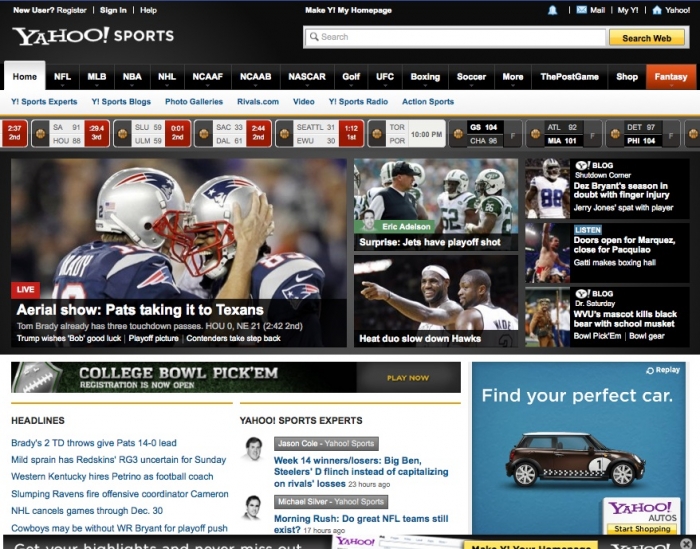Open Photo Galleries link
700x549 pixels.
coord(194,102)
